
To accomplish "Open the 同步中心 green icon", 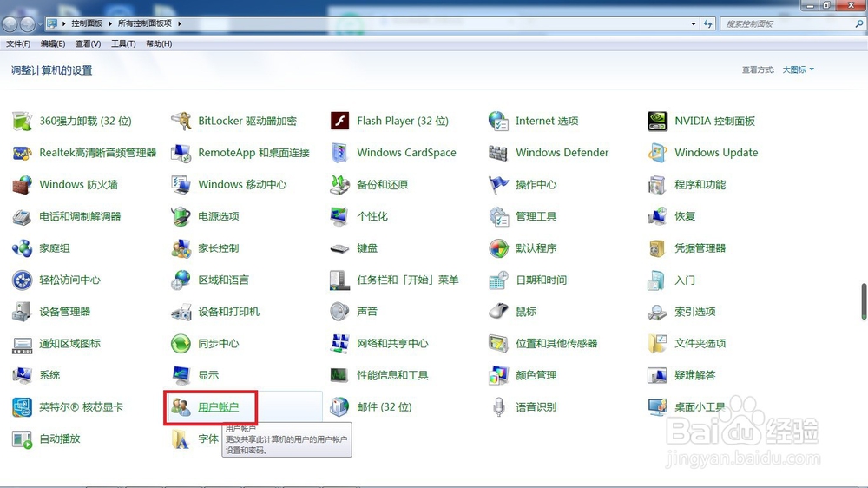I will pyautogui.click(x=181, y=344).
